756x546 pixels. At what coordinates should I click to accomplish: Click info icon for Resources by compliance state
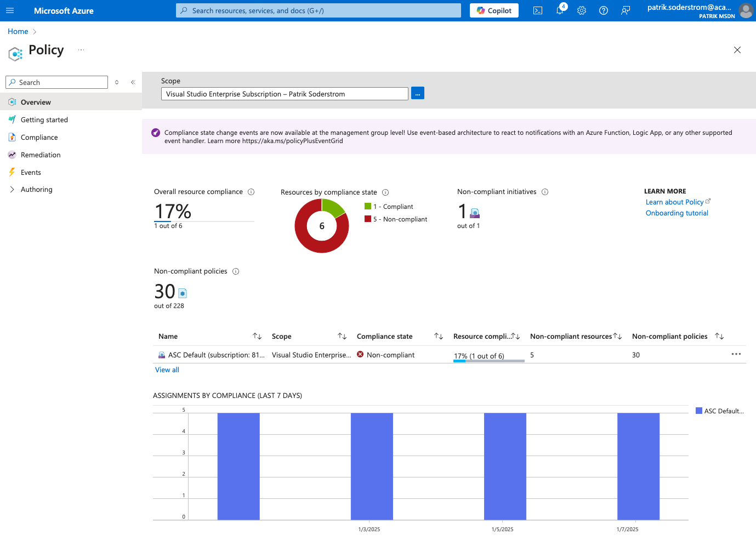(385, 192)
